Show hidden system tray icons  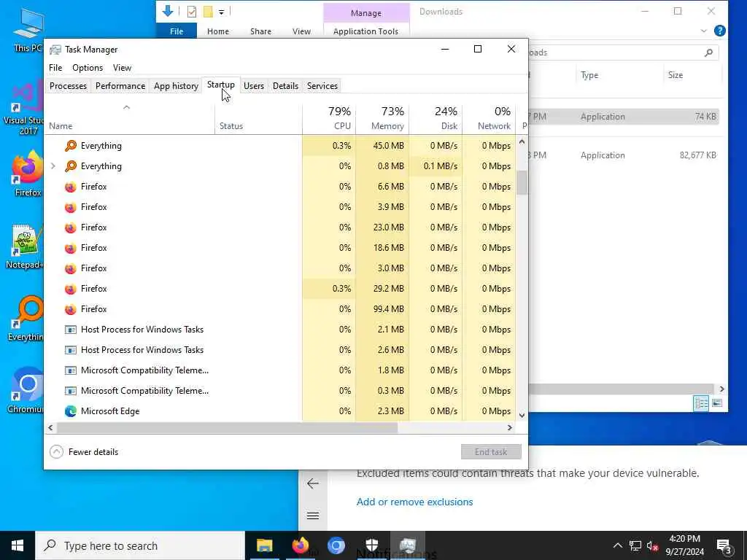click(x=617, y=545)
